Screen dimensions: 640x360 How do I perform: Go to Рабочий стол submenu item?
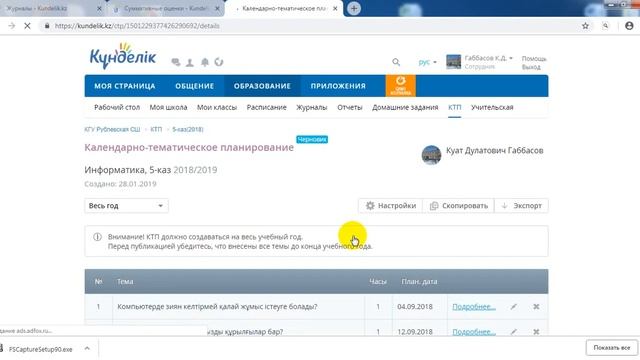(x=117, y=107)
